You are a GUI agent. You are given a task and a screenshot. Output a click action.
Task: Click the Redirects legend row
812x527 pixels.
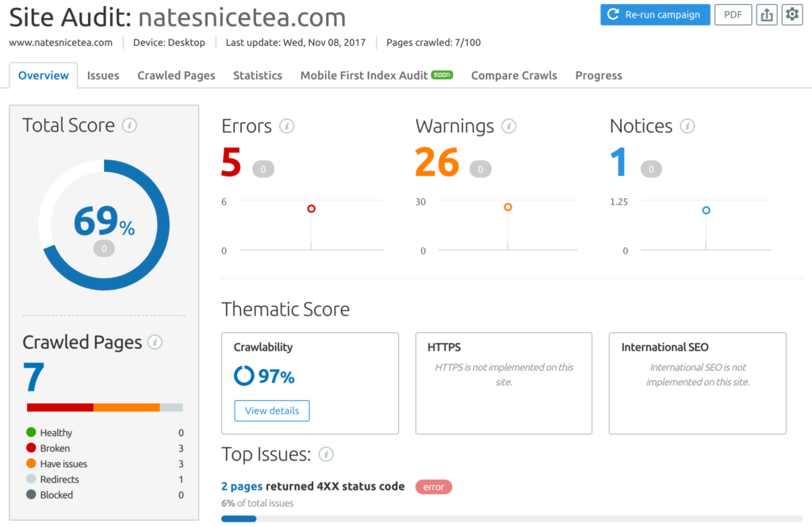point(105,479)
